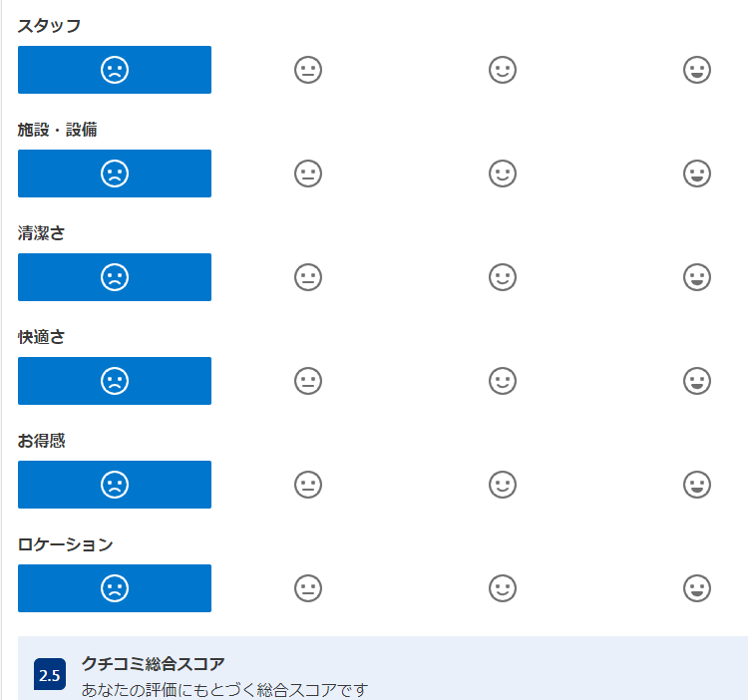Click the selected sad face for ロケーション
The height and width of the screenshot is (700, 748).
pyautogui.click(x=115, y=588)
